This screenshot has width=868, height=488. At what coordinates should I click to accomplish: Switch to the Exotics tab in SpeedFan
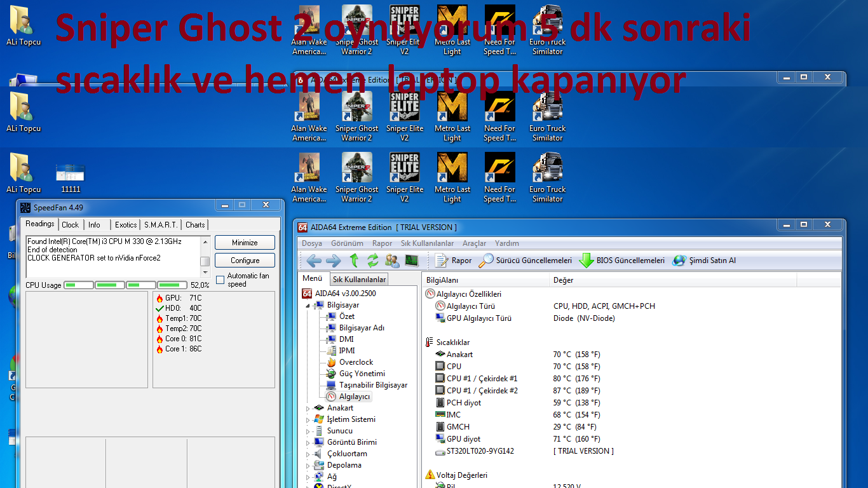[x=126, y=225]
